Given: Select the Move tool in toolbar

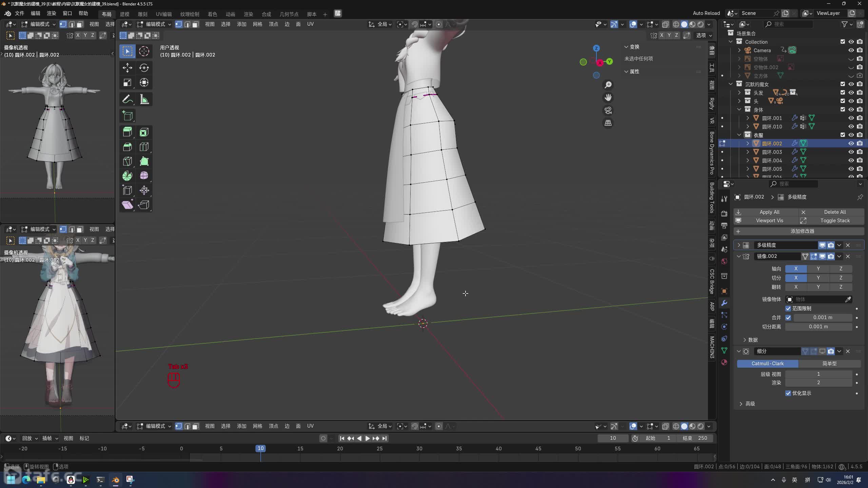Looking at the screenshot, I should tap(127, 68).
